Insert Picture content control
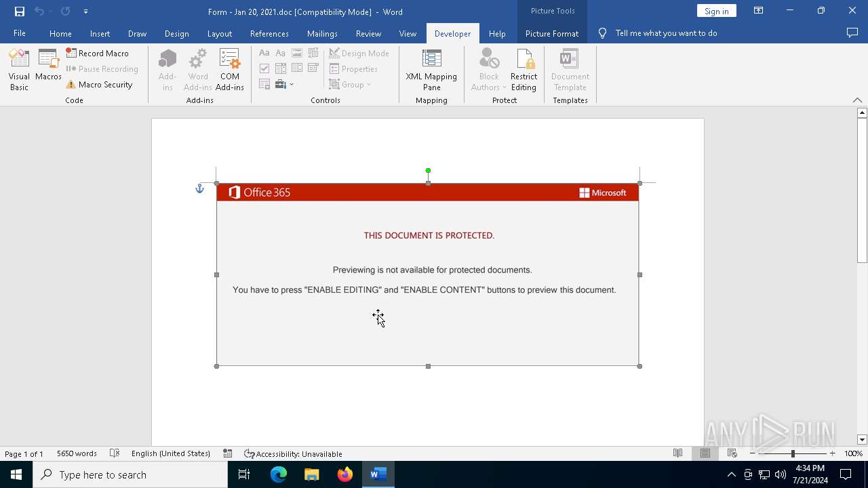Screen dimensions: 868x488 tap(297, 53)
